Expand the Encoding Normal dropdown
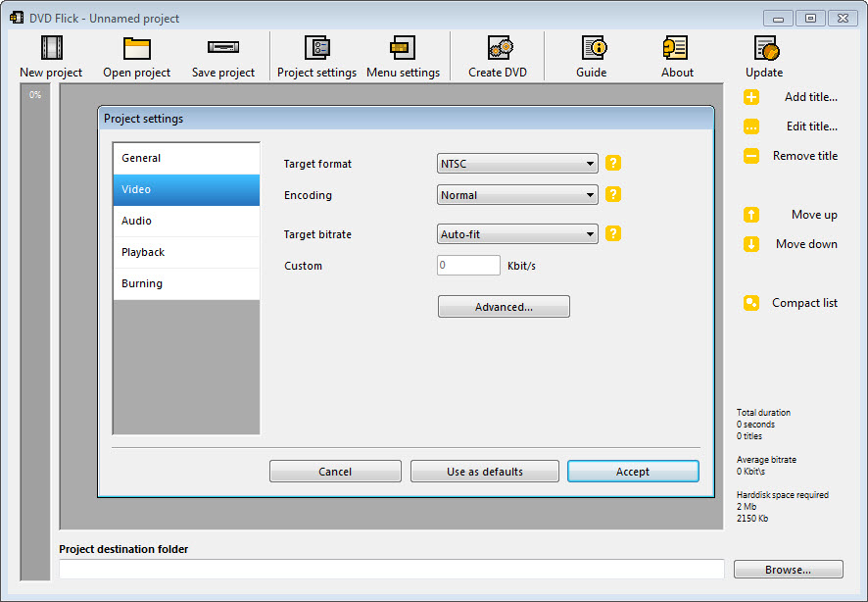The height and width of the screenshot is (602, 868). [517, 195]
